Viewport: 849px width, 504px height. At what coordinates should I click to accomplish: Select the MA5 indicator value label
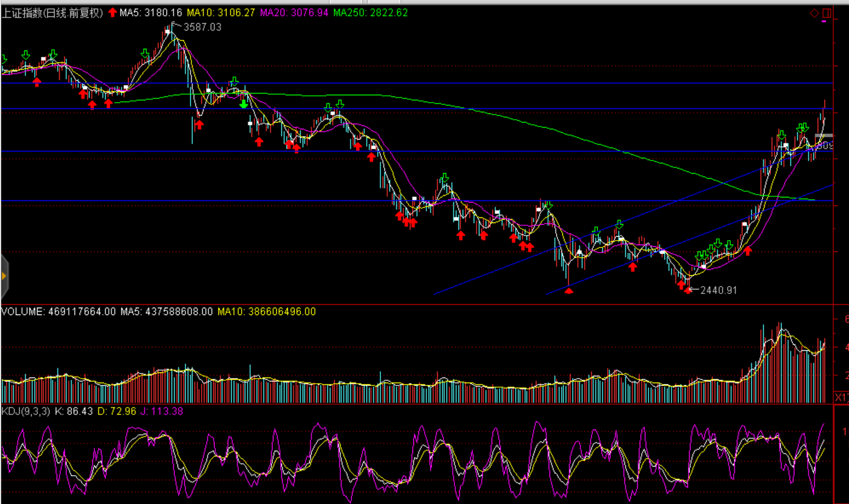click(x=150, y=12)
